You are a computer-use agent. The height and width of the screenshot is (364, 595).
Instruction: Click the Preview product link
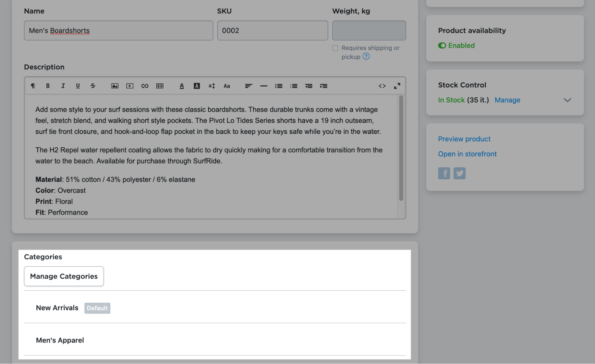[x=464, y=139]
